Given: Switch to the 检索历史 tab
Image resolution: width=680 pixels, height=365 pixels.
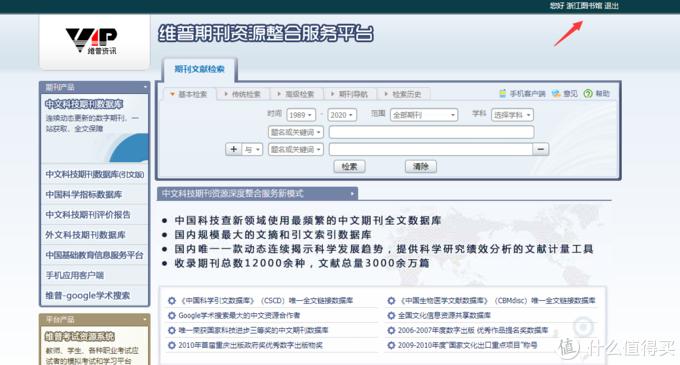Looking at the screenshot, I should (403, 94).
